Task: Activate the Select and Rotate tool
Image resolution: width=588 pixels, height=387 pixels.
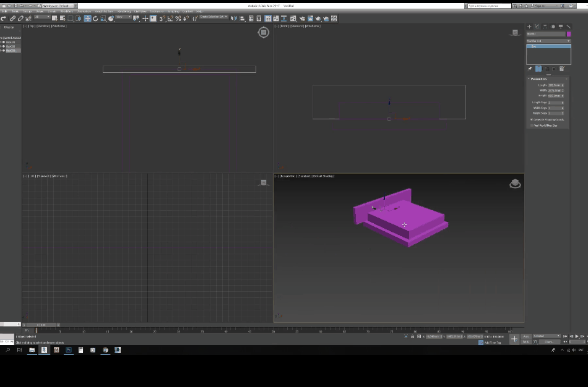Action: click(x=95, y=19)
